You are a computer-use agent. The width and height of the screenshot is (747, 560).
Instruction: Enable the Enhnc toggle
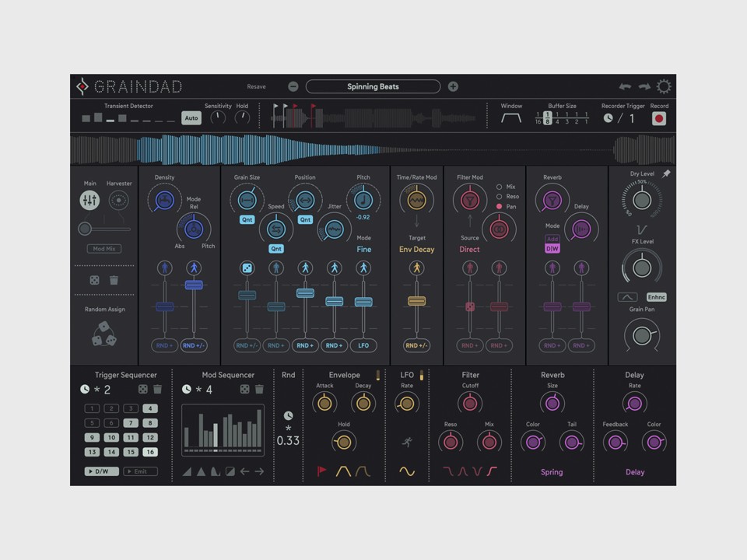pos(657,297)
